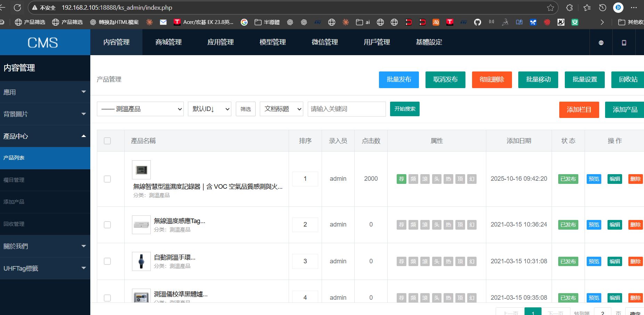The image size is (644, 315).
Task: Open browser extensions puzzle icon
Action: click(570, 8)
